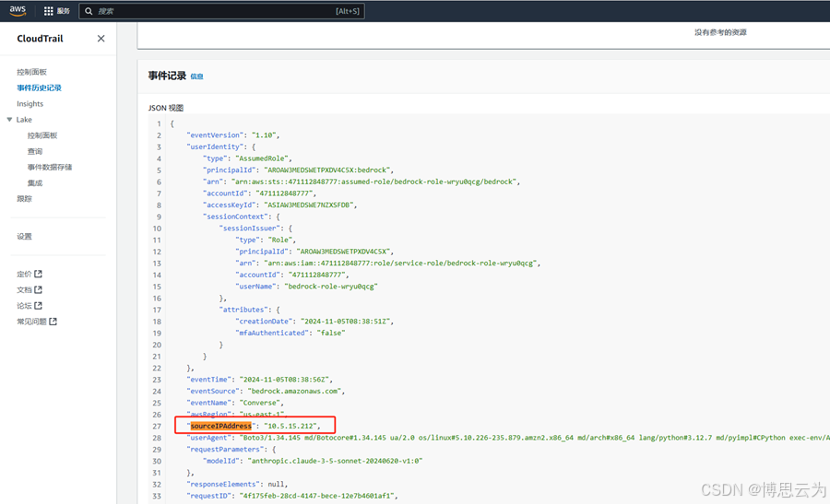Screen dimensions: 830x504
Task: Click the "10.5.15.212" IP value
Action: point(290,427)
